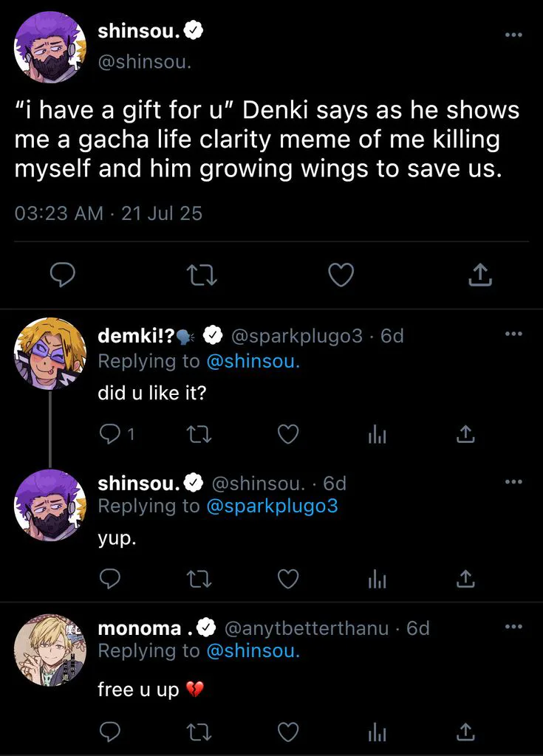
Task: Tap shinsou's avatar on main tweet
Action: pyautogui.click(x=50, y=47)
